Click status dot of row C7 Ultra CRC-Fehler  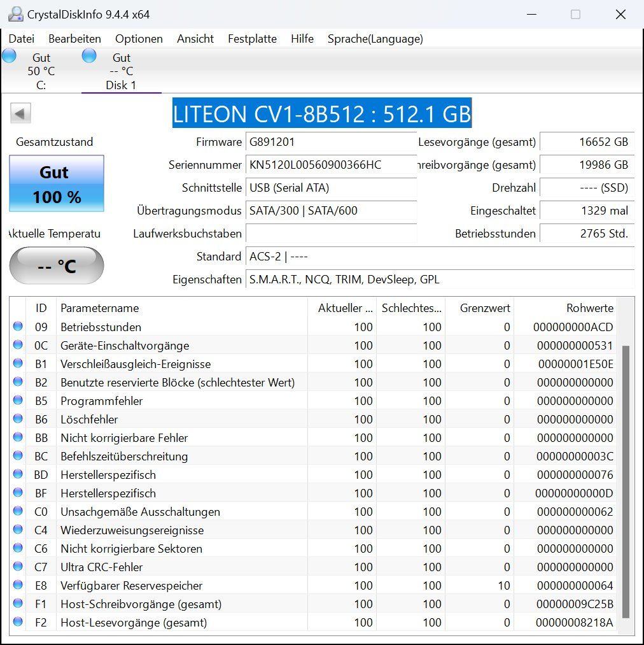coord(18,567)
